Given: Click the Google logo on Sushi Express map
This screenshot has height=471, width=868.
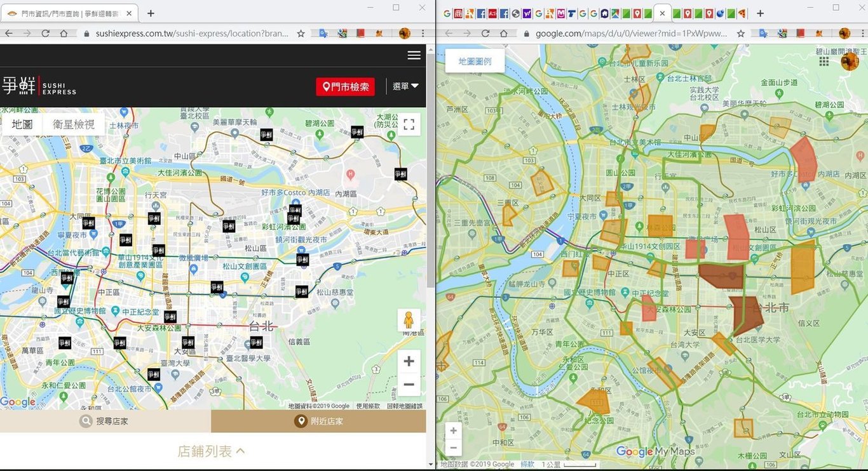Looking at the screenshot, I should point(18,402).
